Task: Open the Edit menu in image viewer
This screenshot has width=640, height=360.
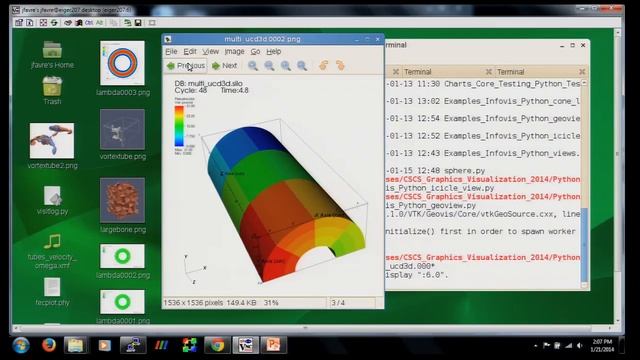Action: 190,51
